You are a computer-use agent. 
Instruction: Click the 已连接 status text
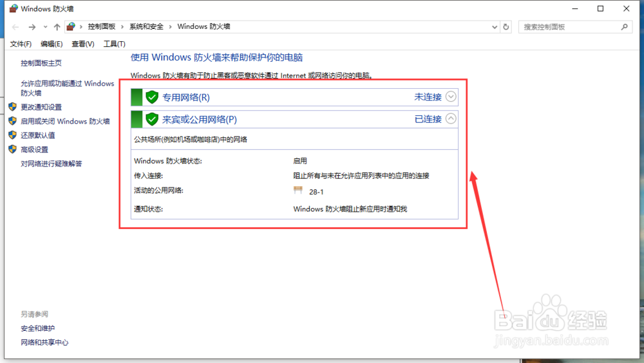[x=428, y=119]
